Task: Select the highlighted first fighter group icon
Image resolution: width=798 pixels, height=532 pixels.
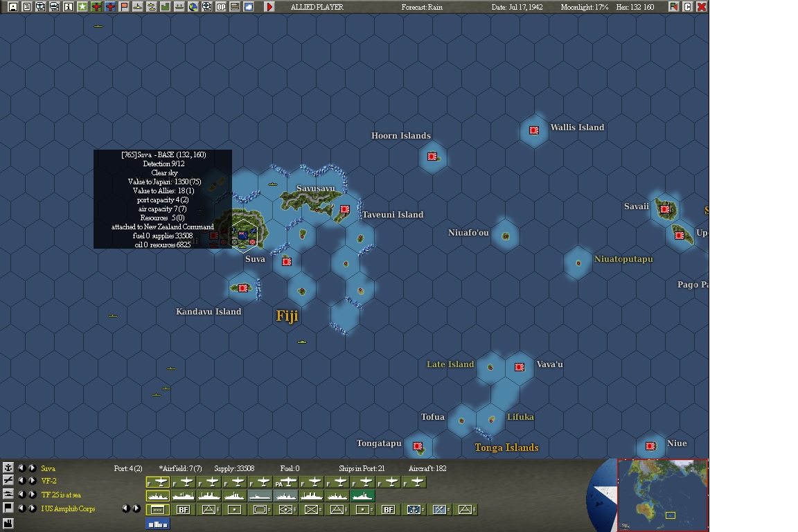Action: click(x=158, y=482)
